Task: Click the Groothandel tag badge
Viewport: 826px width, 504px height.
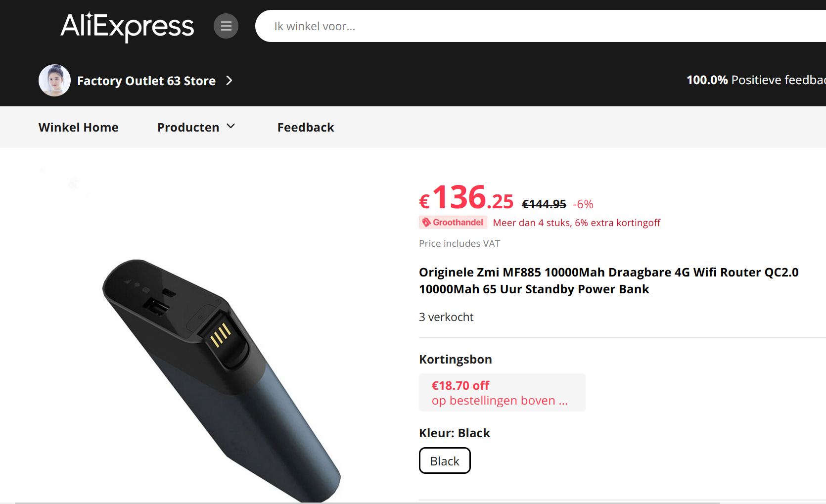Action: point(453,223)
